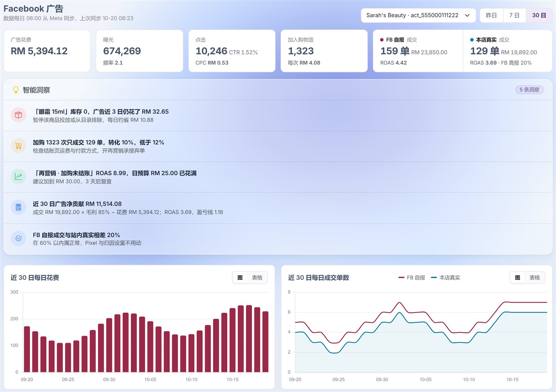Select the 30 日 date range

(x=539, y=15)
